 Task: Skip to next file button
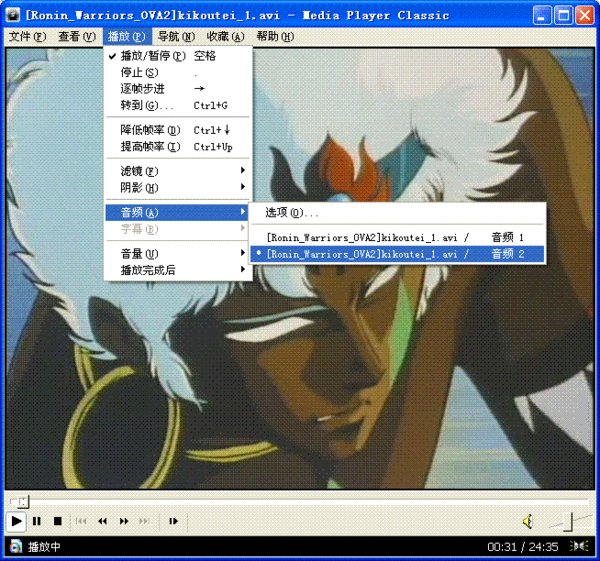[144, 521]
